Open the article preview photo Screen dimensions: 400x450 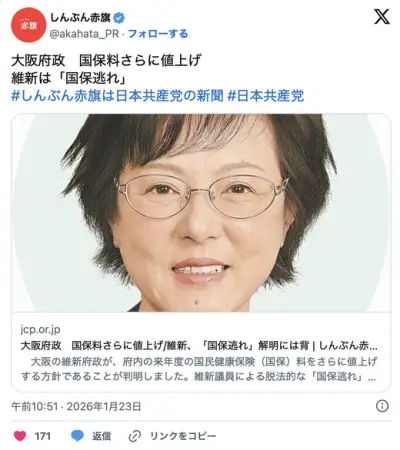click(x=201, y=213)
